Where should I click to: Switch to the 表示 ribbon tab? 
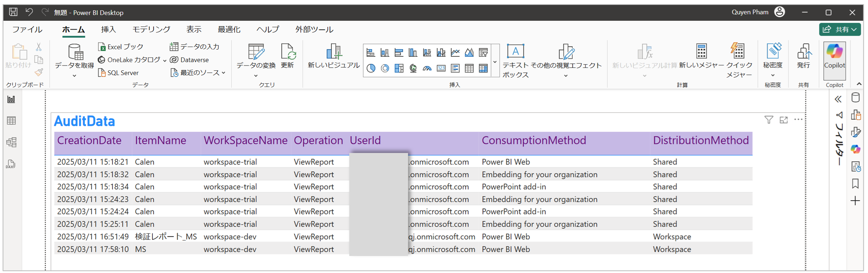[194, 30]
